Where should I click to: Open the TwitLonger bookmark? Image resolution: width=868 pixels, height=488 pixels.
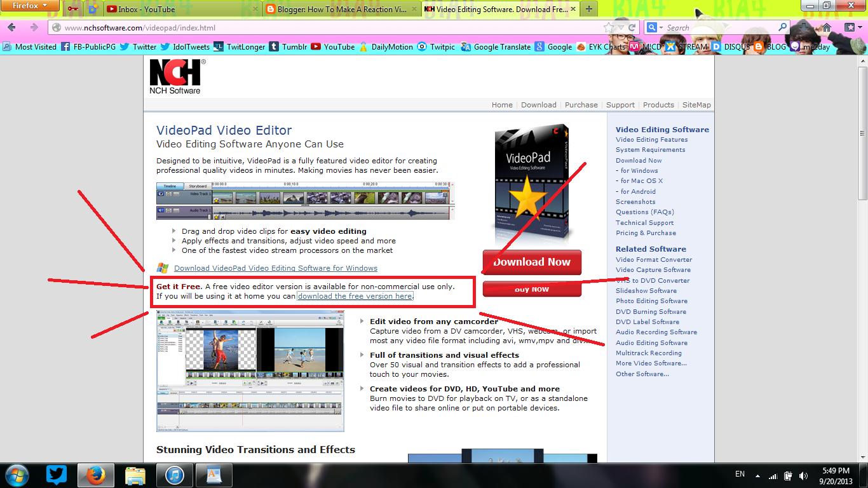(239, 47)
